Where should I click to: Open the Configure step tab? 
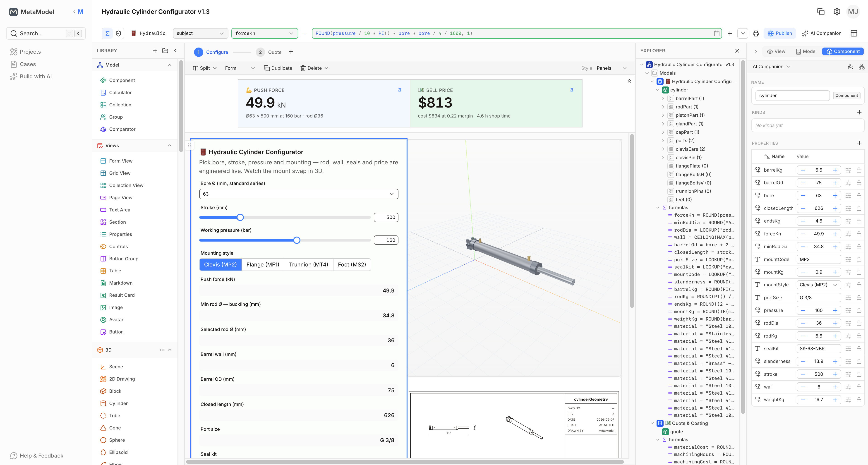(x=211, y=52)
